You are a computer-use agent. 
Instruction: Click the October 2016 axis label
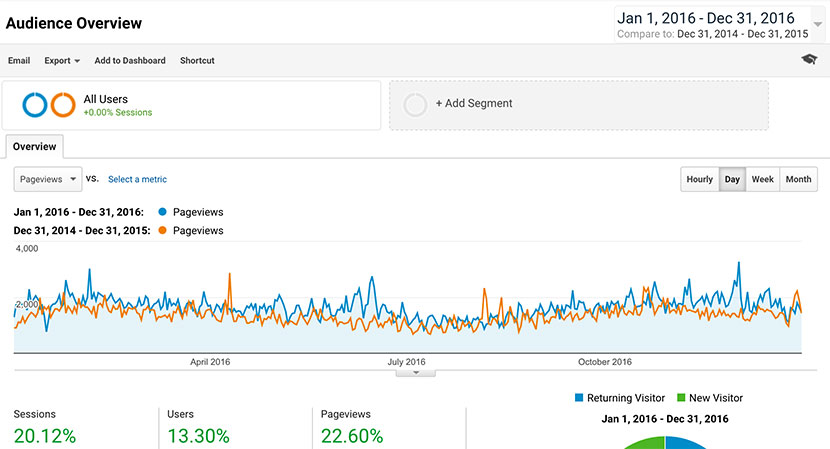pos(605,362)
